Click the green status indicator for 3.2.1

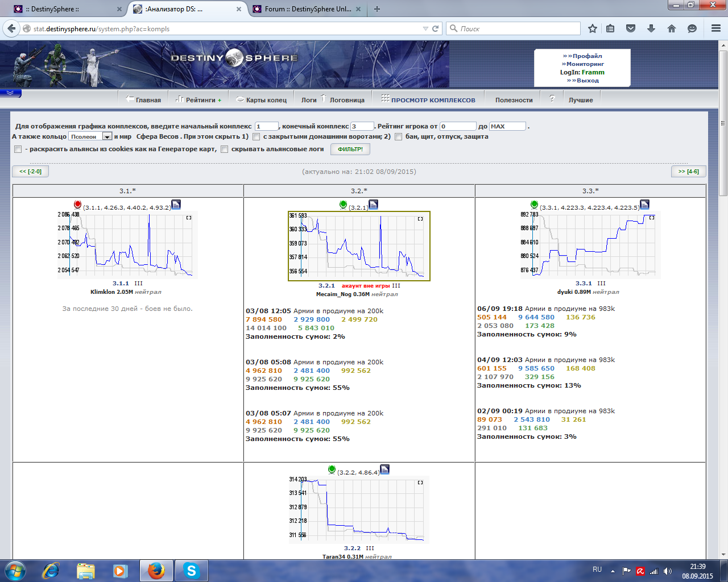point(343,205)
